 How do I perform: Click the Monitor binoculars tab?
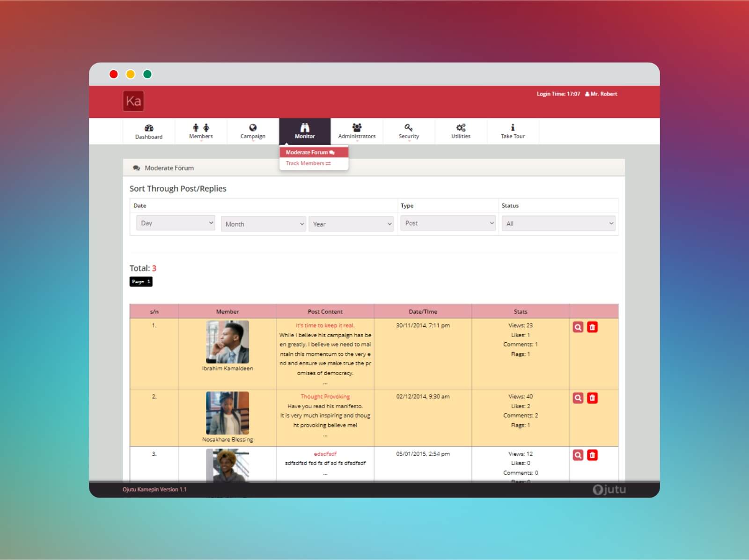pos(305,132)
